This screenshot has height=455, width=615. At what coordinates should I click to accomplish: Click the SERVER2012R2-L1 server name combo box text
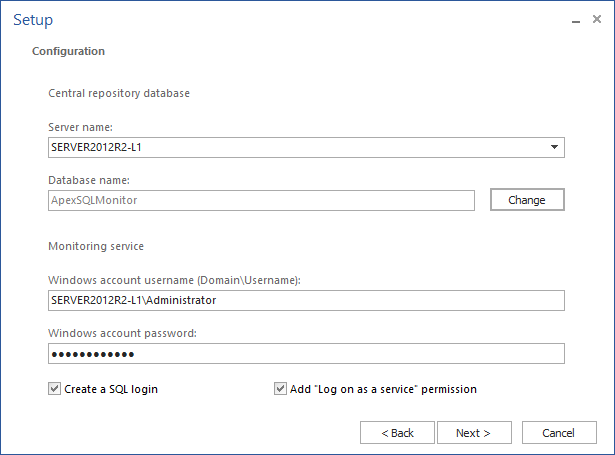96,147
